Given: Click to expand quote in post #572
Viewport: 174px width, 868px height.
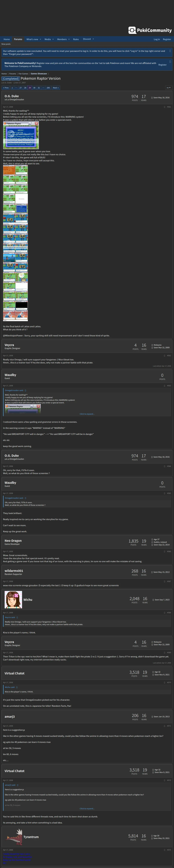Looking at the screenshot, I should tap(87, 808).
